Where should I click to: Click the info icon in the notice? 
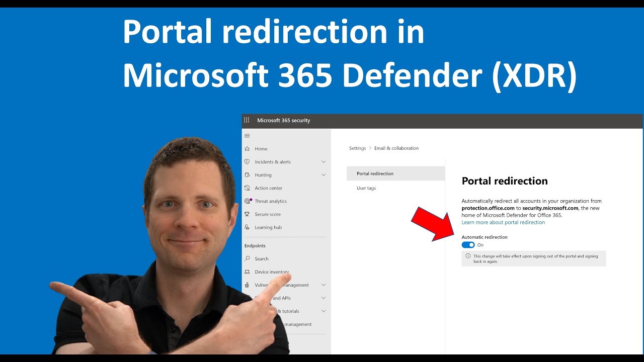pos(468,256)
